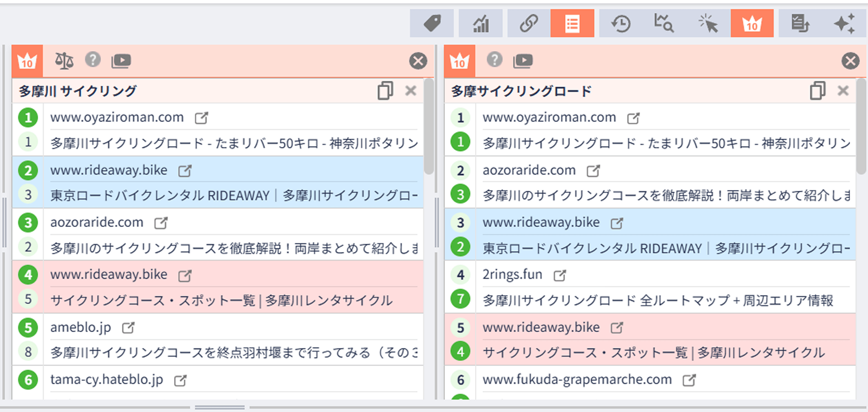Open 2rings.fun external link
868x412 pixels.
560,275
